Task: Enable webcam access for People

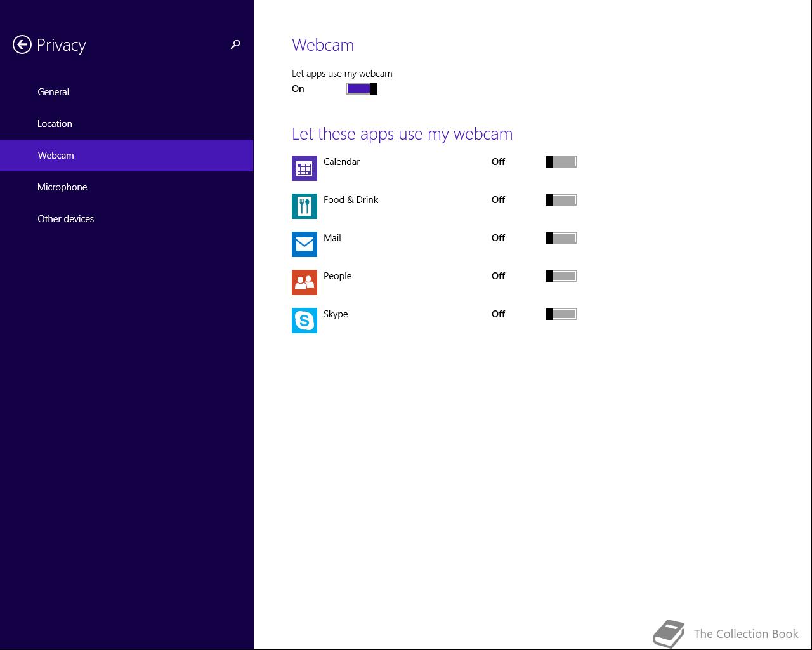Action: pyautogui.click(x=561, y=276)
